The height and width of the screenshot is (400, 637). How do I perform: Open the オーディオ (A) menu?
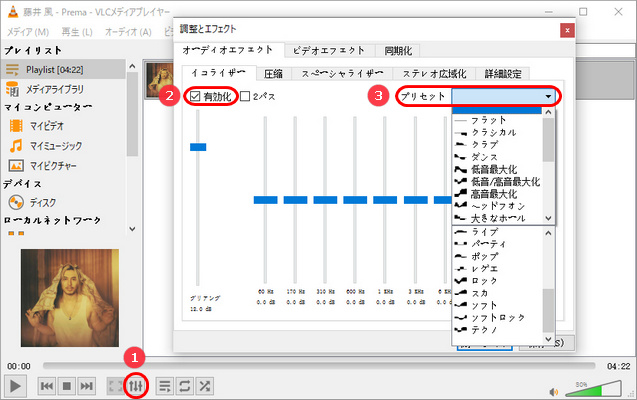(128, 32)
